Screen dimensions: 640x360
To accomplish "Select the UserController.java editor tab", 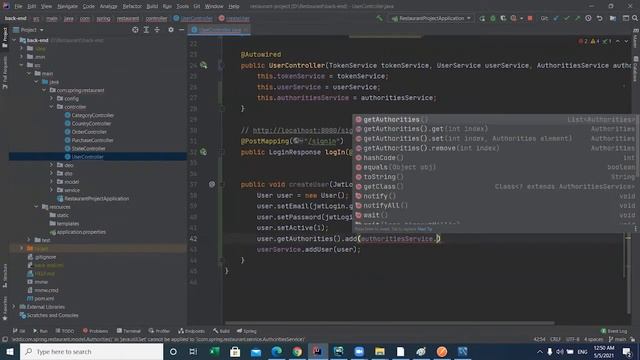I will (219, 30).
